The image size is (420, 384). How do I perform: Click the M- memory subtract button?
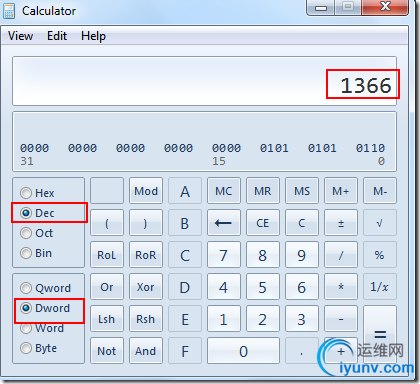[380, 191]
